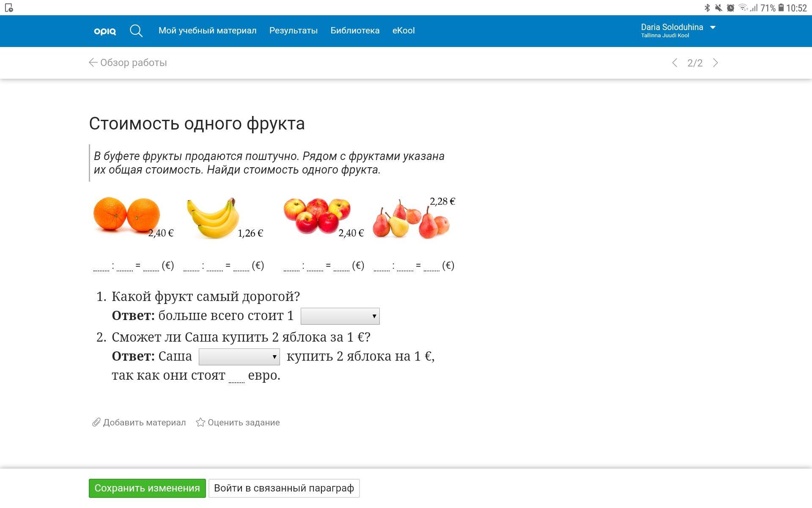The image size is (812, 508).
Task: Click the paperclip Добавить материал icon
Action: point(96,422)
